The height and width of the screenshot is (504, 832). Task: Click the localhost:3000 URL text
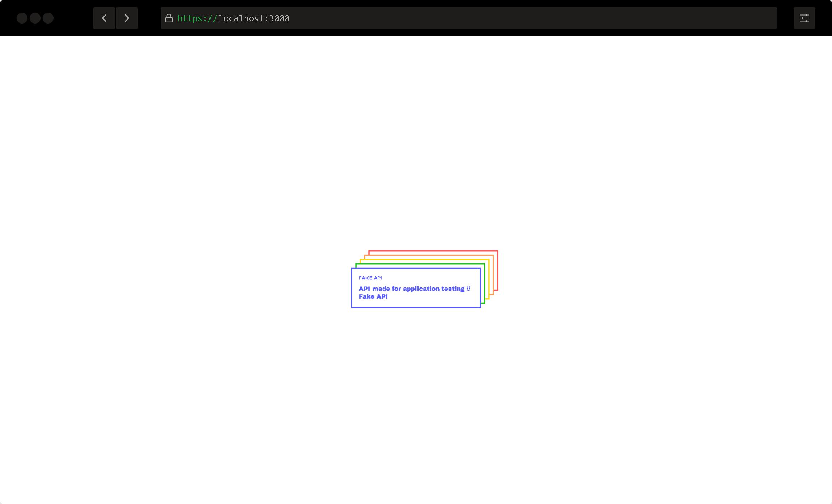point(254,18)
